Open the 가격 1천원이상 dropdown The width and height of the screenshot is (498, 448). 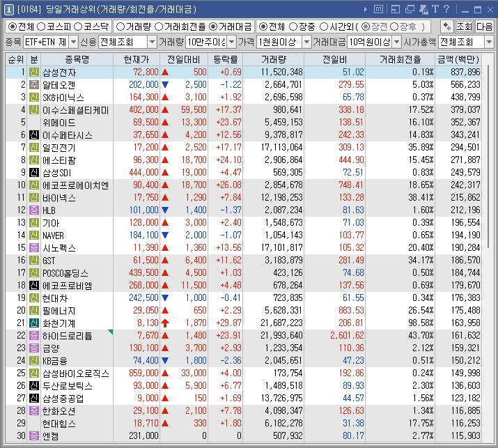306,42
